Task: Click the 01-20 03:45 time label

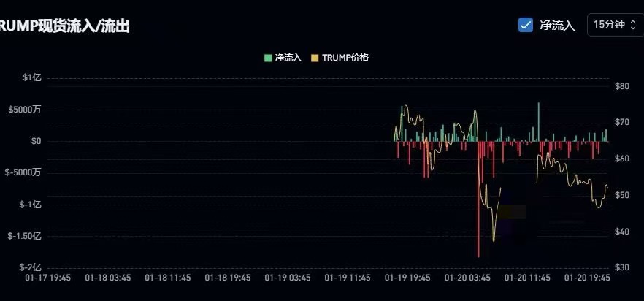Action: click(x=467, y=278)
